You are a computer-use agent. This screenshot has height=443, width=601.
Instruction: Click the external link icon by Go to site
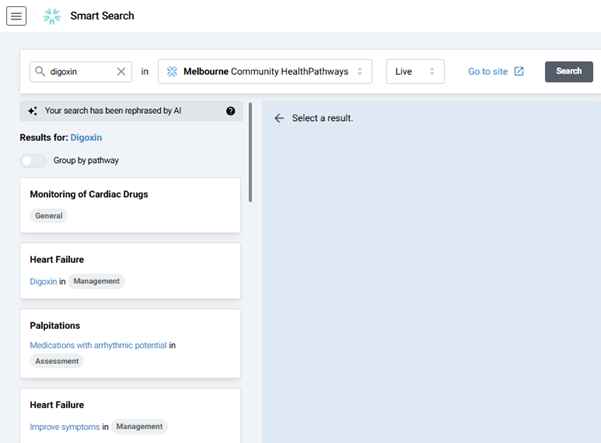[x=519, y=71]
